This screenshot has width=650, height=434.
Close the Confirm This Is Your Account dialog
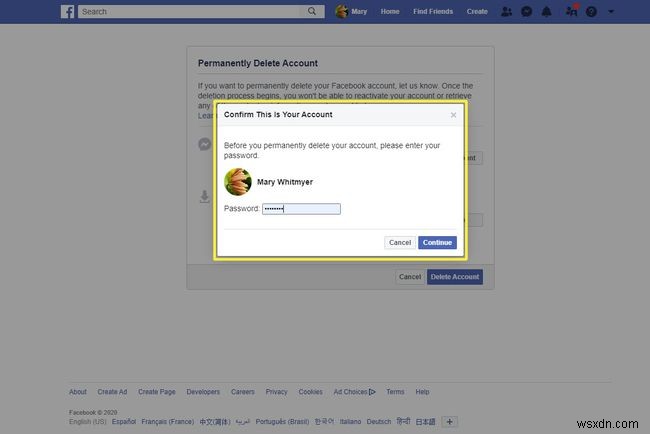[454, 115]
